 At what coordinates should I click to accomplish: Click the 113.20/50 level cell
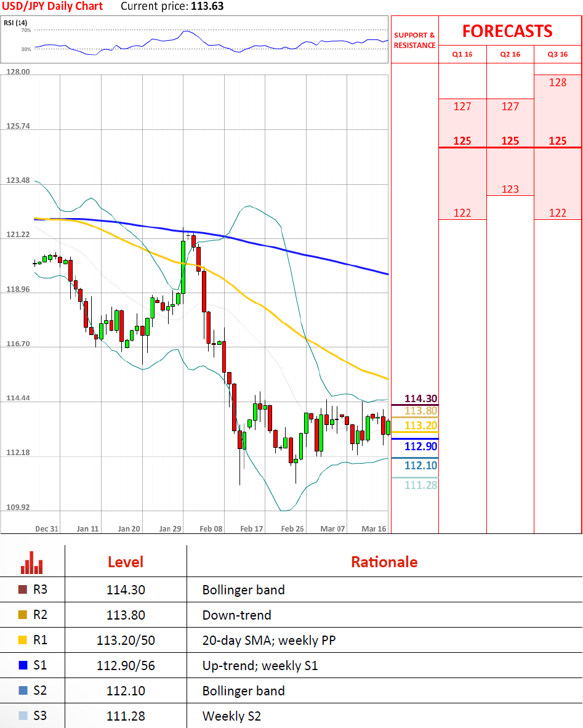(x=126, y=641)
